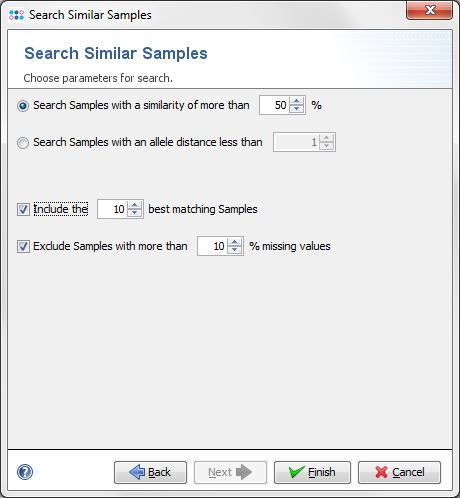
Task: Close the Search Similar Samples dialog
Action: [x=429, y=11]
